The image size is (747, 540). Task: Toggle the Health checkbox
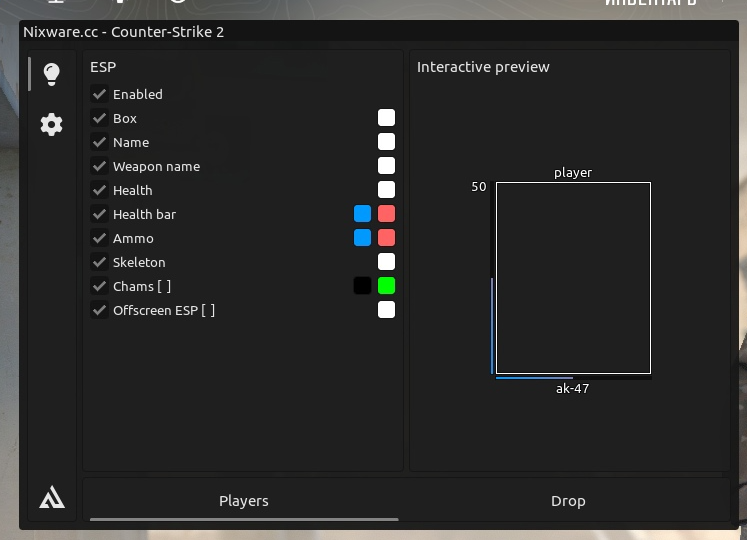click(99, 190)
